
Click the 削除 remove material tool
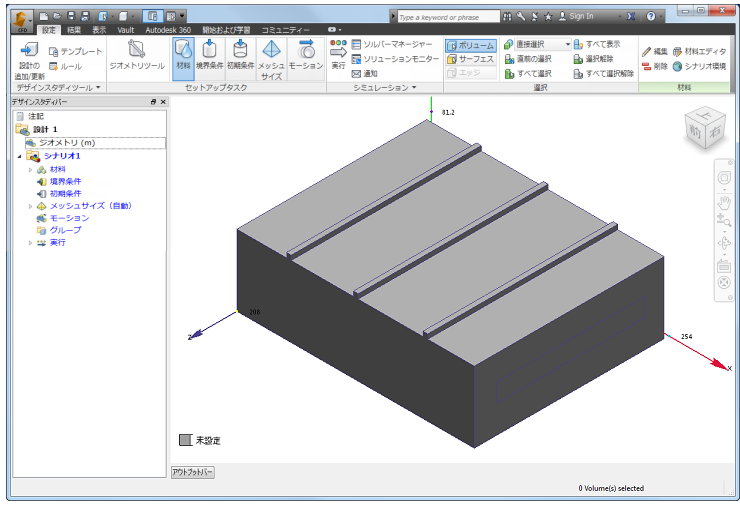pos(655,66)
